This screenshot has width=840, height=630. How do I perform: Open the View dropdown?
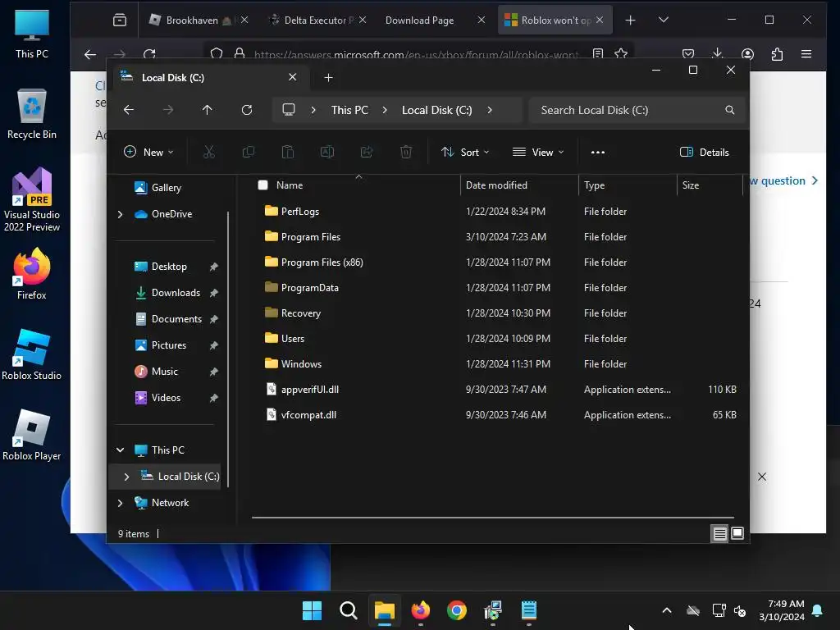538,152
